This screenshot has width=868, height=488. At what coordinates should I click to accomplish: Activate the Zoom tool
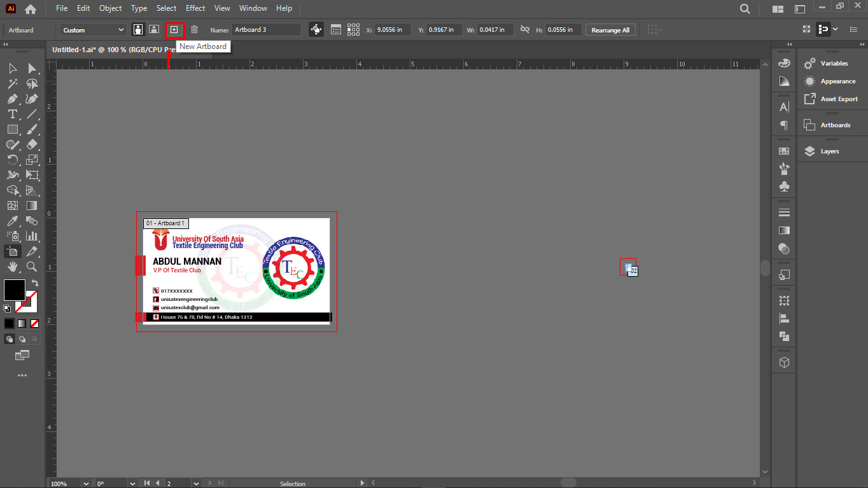pos(32,267)
